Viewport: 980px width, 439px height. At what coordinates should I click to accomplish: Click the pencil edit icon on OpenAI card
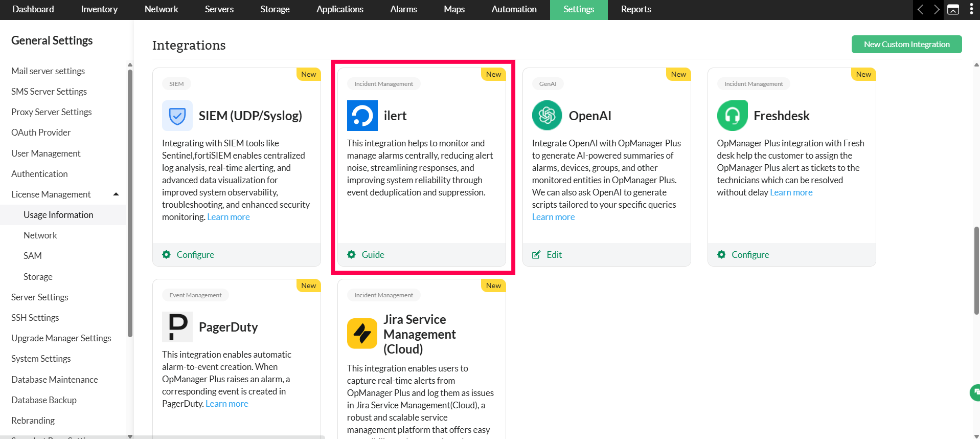[x=536, y=255]
